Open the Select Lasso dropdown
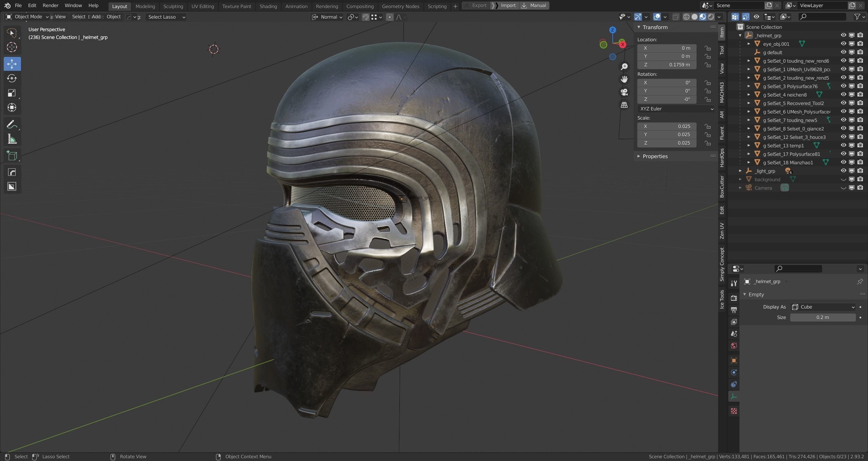868x461 pixels. [x=166, y=17]
